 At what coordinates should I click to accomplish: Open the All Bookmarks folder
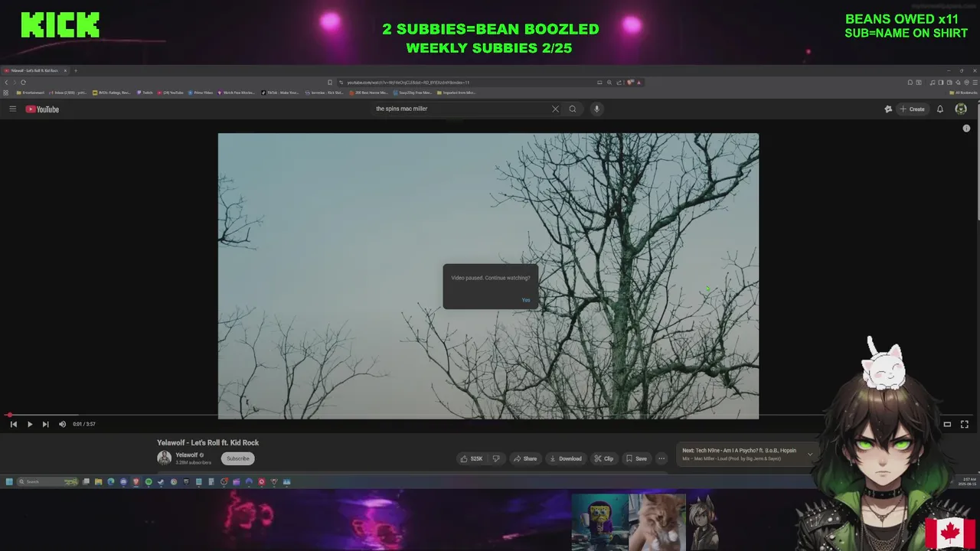[x=963, y=93]
